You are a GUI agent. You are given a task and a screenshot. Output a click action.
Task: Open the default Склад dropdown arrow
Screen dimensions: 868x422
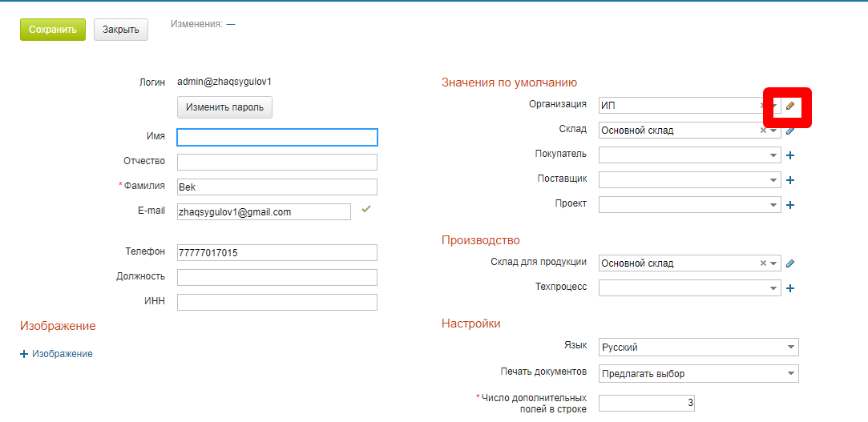click(x=774, y=131)
